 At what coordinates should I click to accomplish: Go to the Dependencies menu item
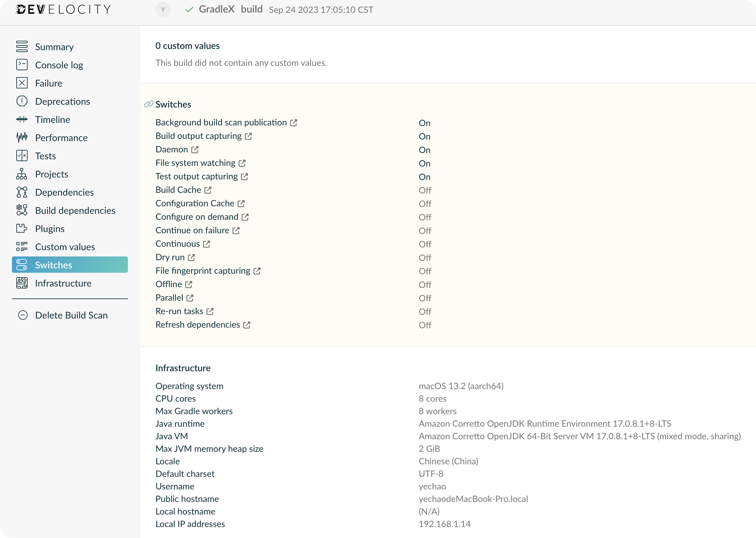[64, 193]
